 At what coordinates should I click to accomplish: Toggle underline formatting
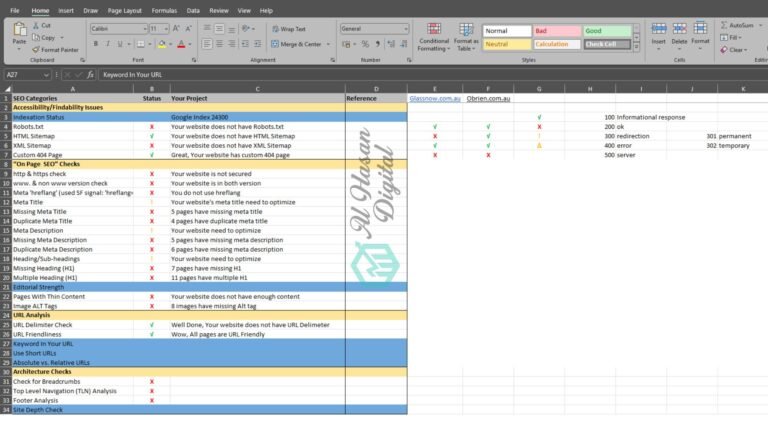pos(121,44)
